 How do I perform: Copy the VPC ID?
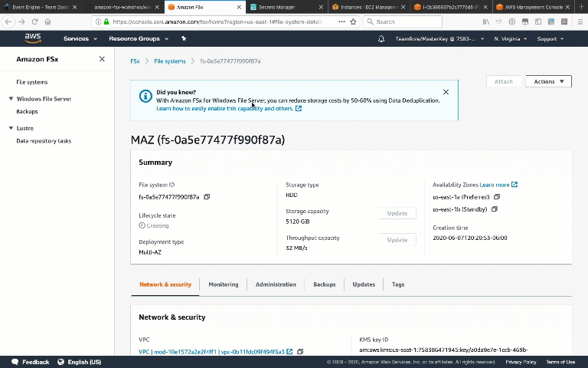point(300,352)
